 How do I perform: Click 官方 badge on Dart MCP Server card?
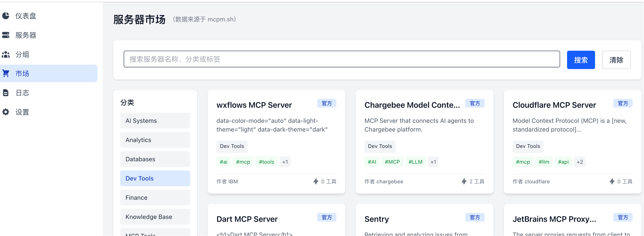(x=327, y=217)
